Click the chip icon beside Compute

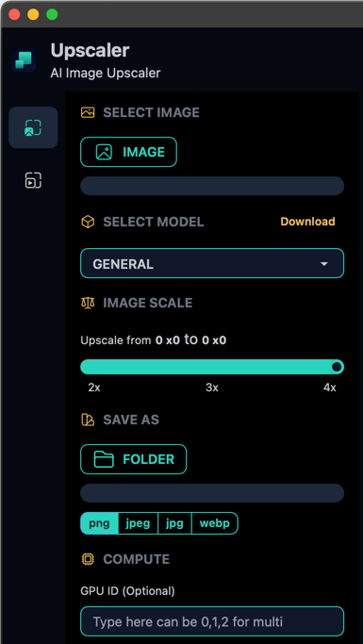(88, 559)
